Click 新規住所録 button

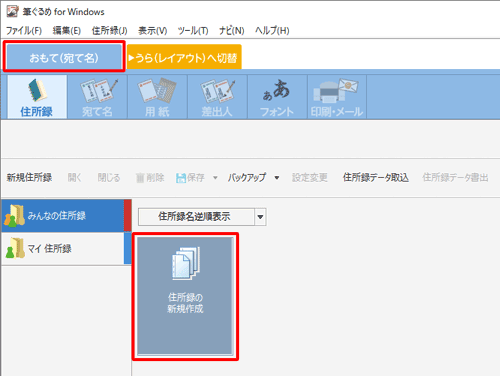[29, 177]
